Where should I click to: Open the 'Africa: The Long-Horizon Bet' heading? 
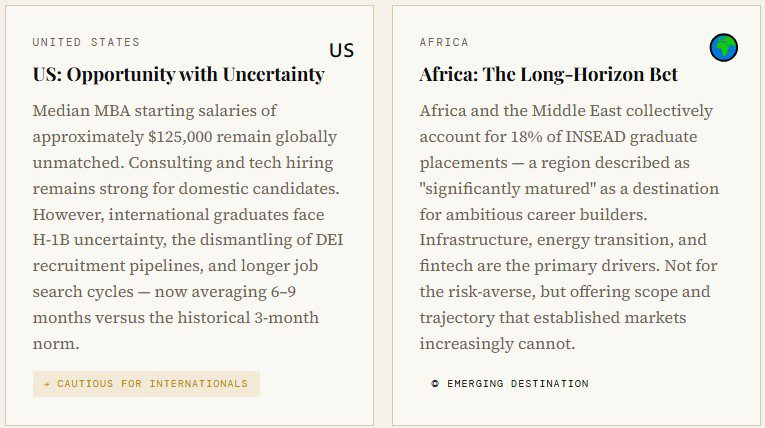(x=548, y=75)
